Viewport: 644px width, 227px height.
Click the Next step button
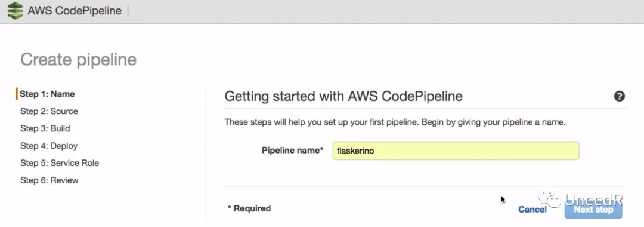[x=593, y=210]
